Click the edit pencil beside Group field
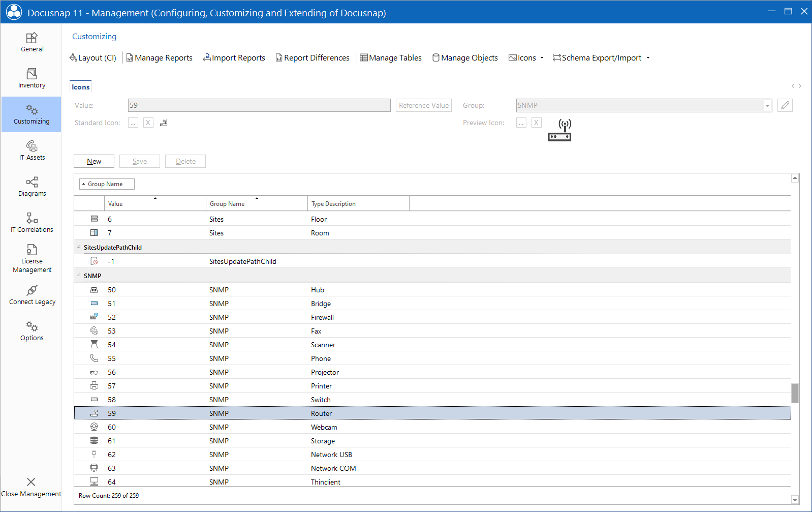812x512 pixels. tap(785, 105)
